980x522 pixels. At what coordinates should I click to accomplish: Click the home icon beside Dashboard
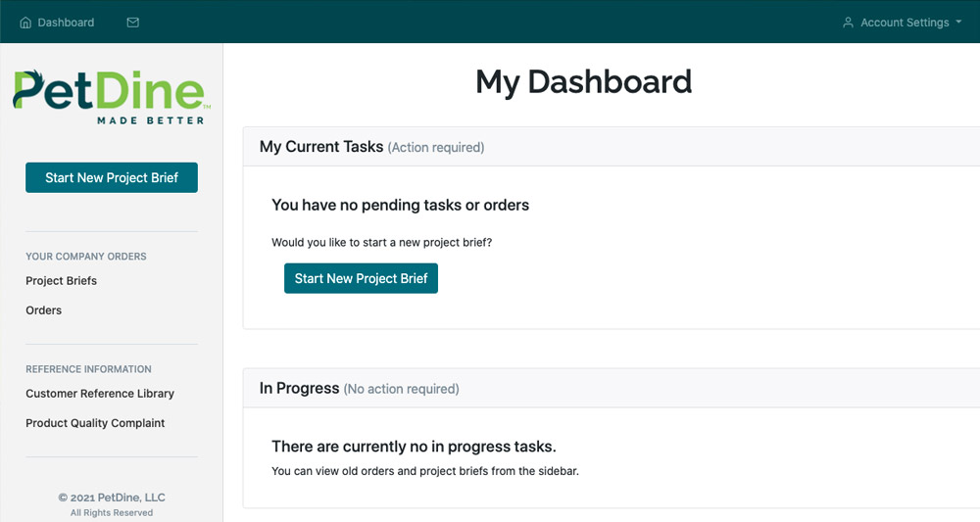point(25,23)
